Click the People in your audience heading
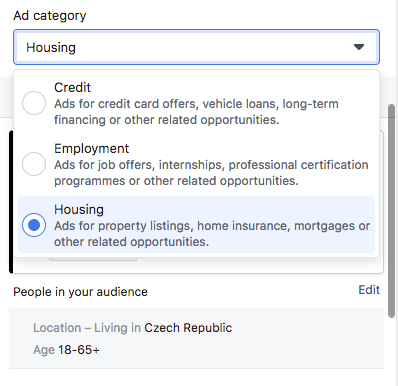This screenshot has width=398, height=386. pos(80,292)
